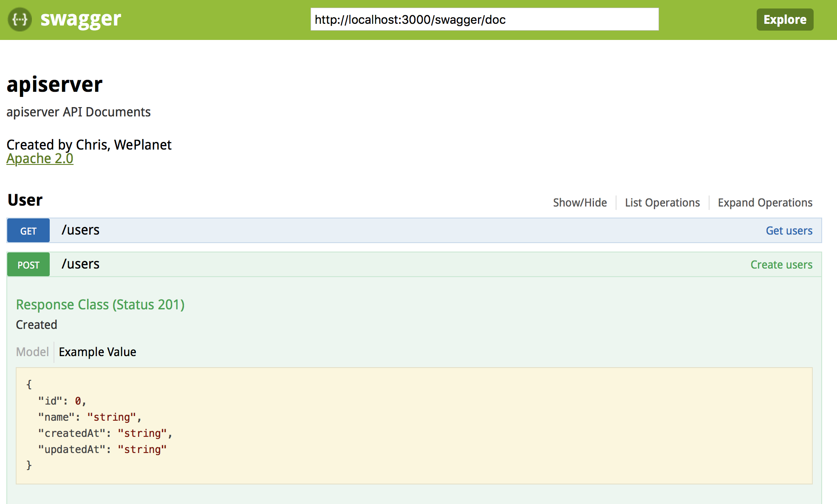
Task: Collapse the POST /users path
Action: tap(80, 264)
